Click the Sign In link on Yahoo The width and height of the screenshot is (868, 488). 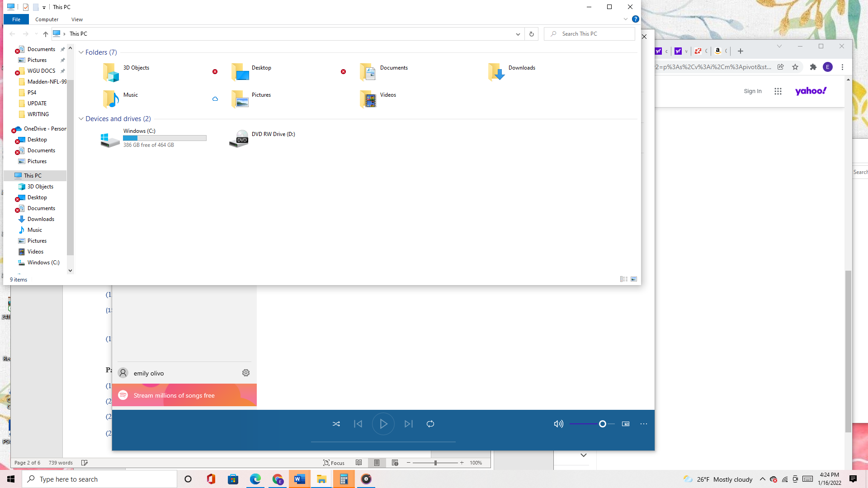[x=752, y=91]
